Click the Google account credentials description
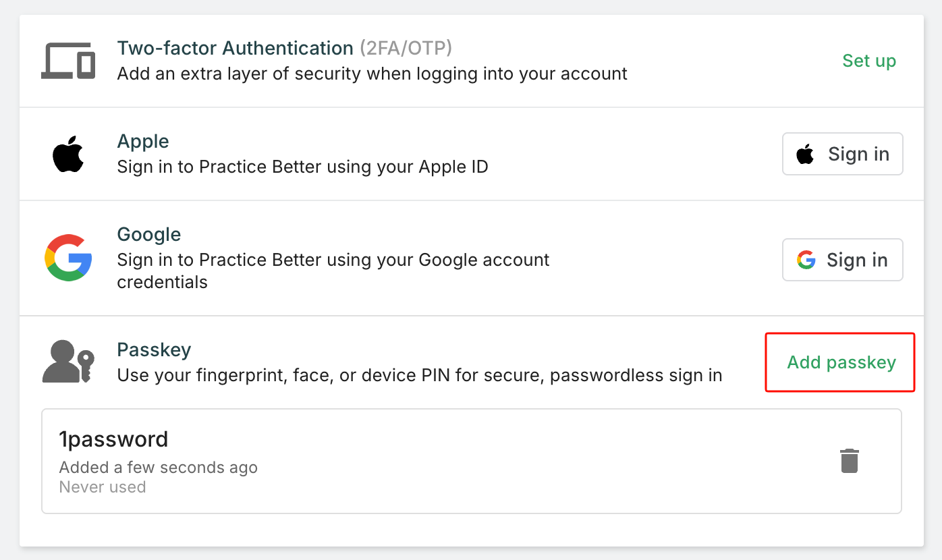Image resolution: width=942 pixels, height=560 pixels. 333,260
